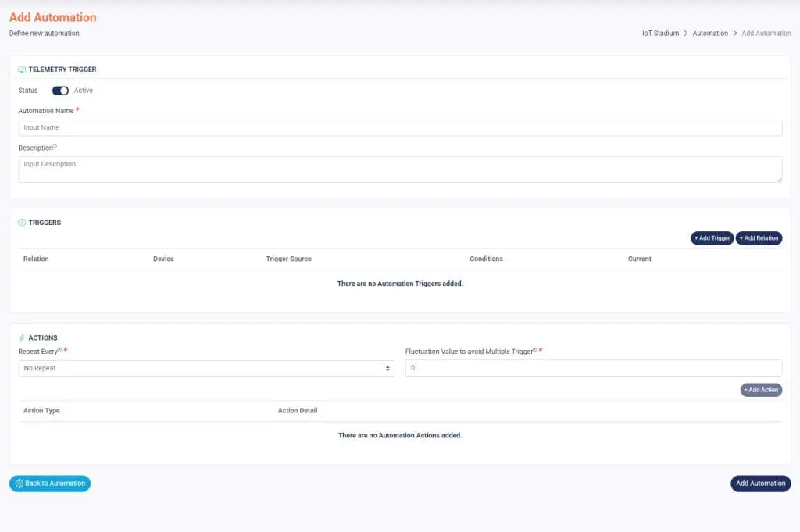Click the Triggers section info icon
The image size is (800, 532).
(x=22, y=223)
